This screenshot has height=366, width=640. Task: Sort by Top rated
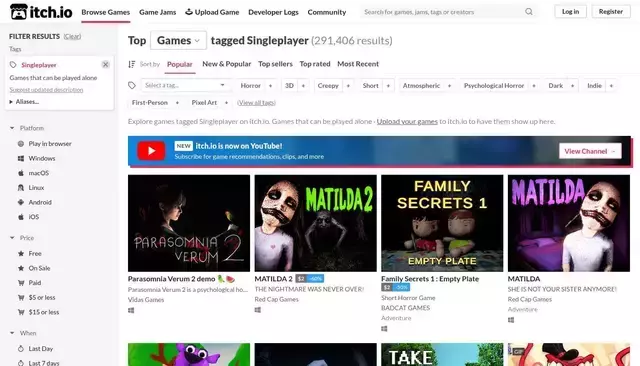315,64
